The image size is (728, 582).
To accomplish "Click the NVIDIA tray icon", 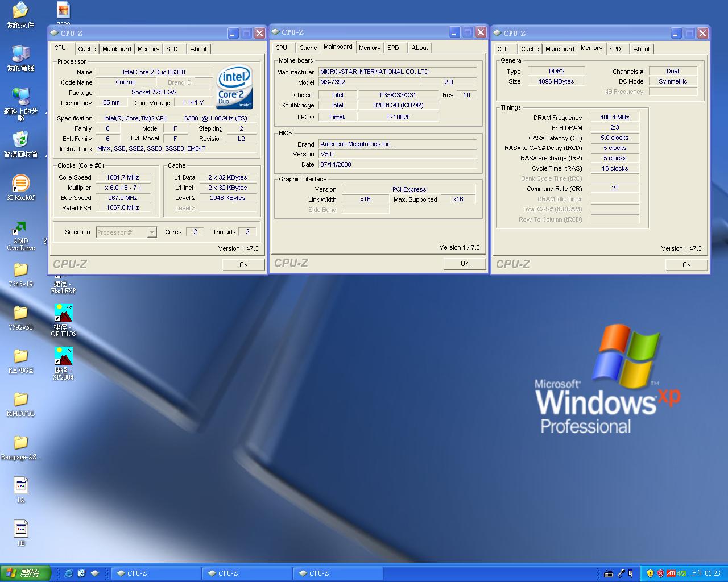I will tap(681, 573).
